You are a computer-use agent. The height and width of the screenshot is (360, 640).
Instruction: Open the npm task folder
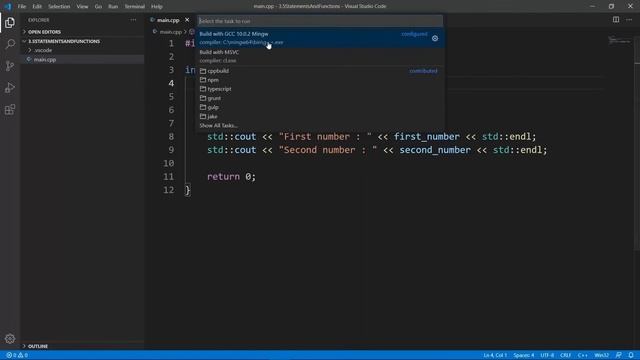(320, 80)
